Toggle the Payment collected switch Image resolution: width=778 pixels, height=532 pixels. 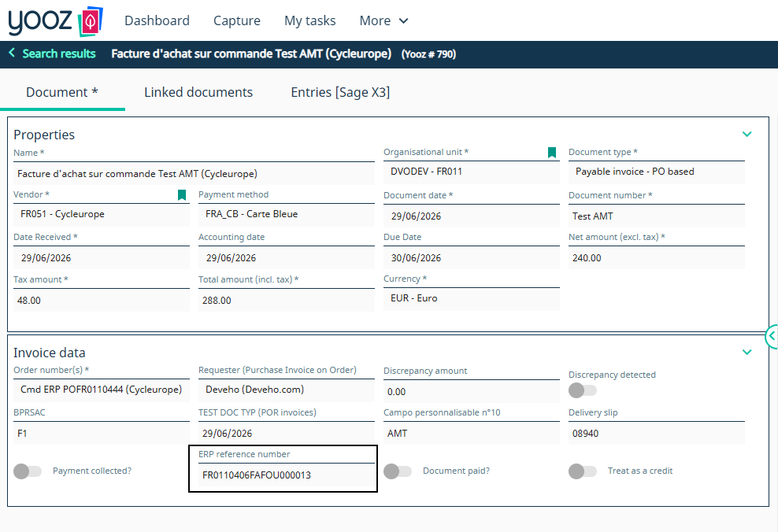tap(28, 471)
